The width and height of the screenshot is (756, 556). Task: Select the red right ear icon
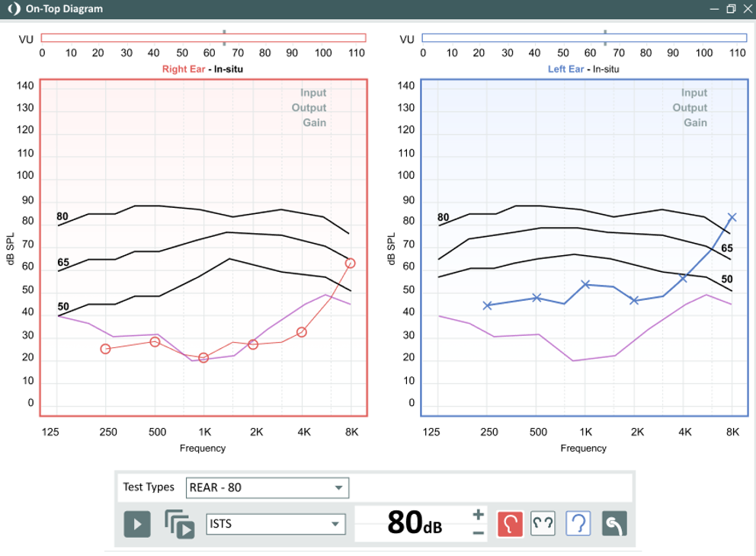coord(510,524)
